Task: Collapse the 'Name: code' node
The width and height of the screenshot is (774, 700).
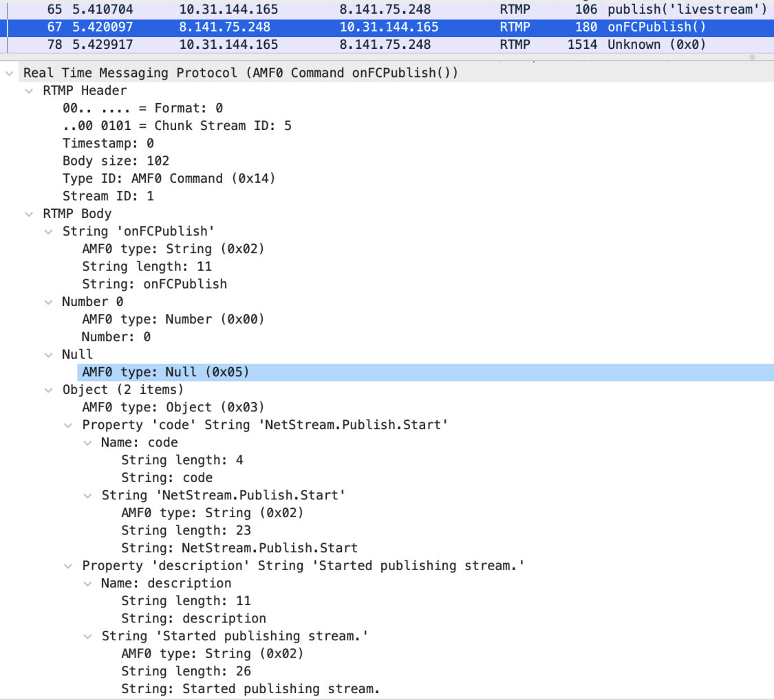Action: click(x=87, y=443)
